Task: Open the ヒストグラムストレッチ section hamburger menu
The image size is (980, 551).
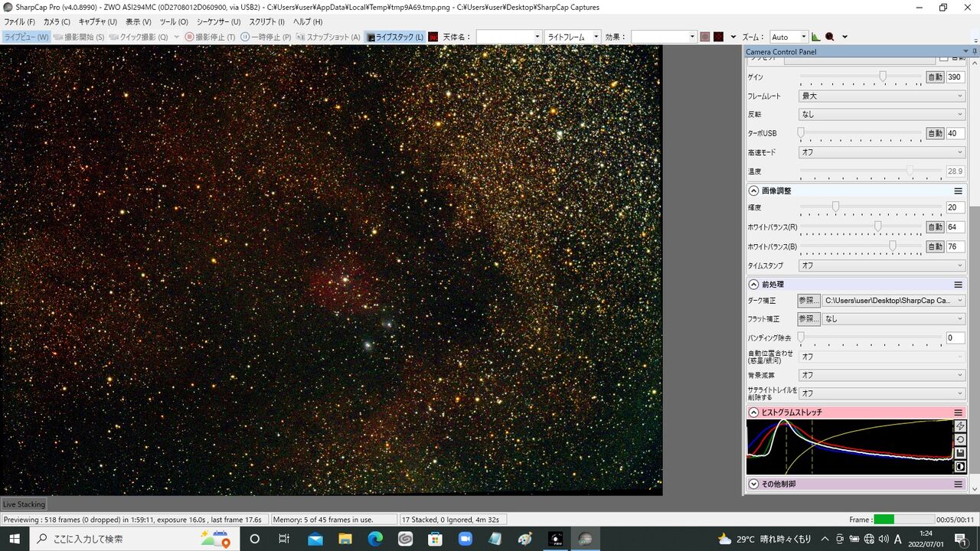Action: coord(958,412)
